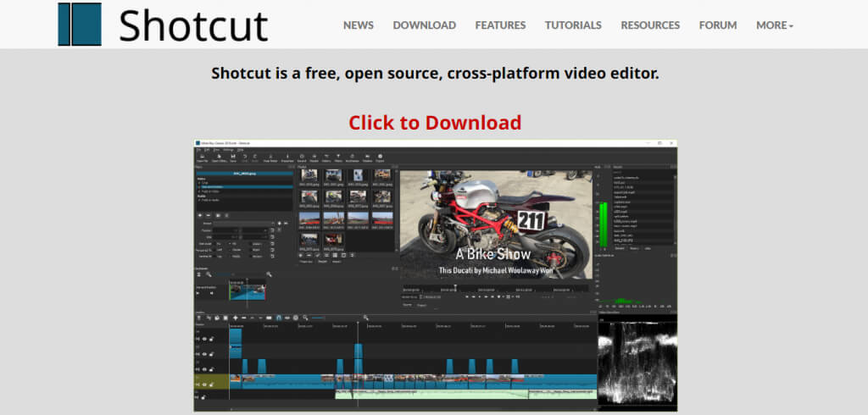Mute the bottom audio track

[198, 396]
